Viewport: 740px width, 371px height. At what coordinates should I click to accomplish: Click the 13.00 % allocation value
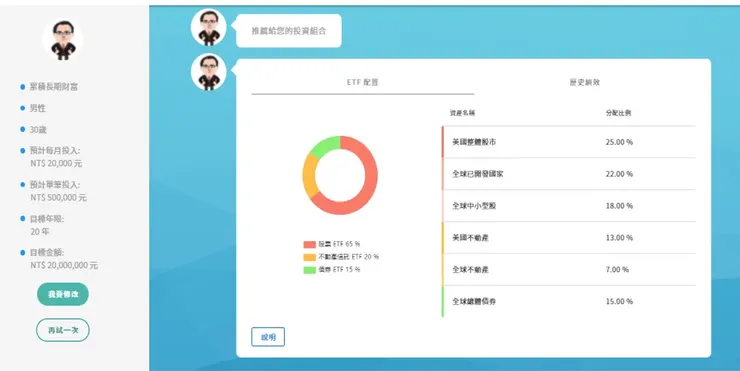[619, 237]
